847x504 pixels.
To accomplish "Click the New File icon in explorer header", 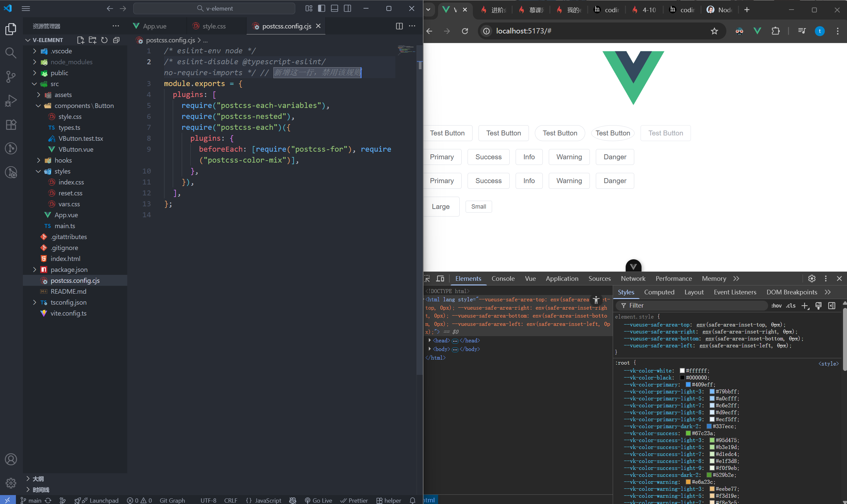I will point(81,40).
